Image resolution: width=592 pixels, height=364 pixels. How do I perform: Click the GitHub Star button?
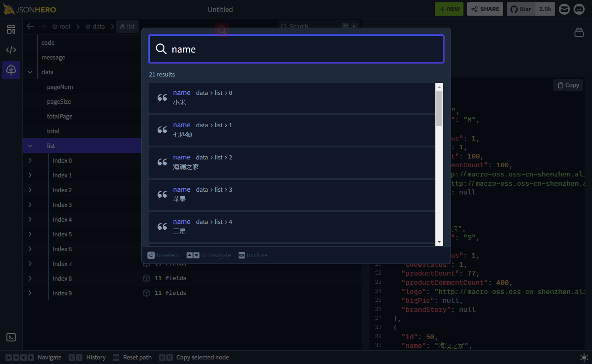[x=521, y=9]
